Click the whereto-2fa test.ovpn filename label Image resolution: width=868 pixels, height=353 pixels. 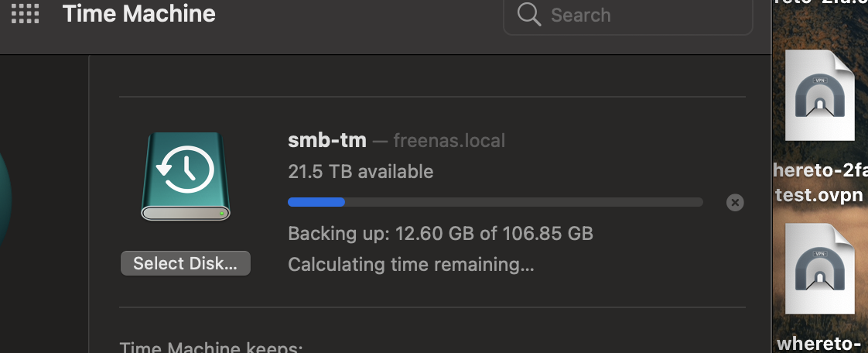821,183
